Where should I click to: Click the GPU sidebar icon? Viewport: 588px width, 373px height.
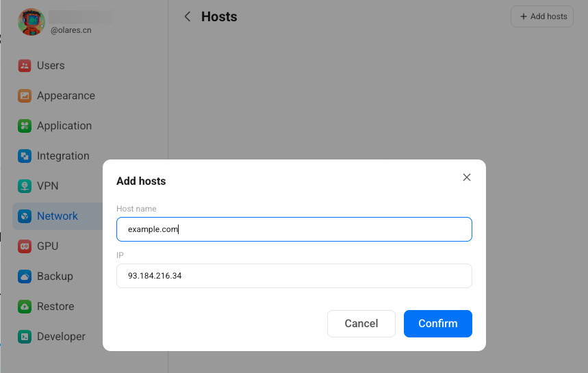pyautogui.click(x=25, y=246)
